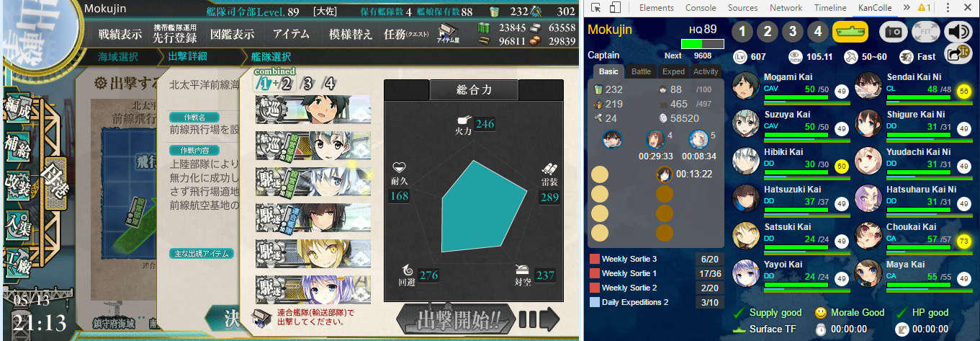Select the inspect element icon

596,8
